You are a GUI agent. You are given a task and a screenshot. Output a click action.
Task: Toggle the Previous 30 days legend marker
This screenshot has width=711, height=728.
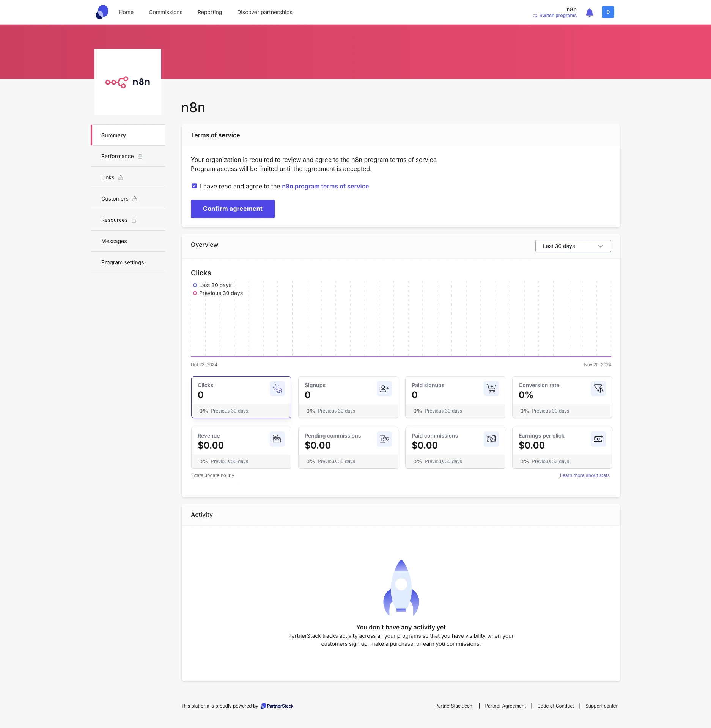tap(195, 293)
